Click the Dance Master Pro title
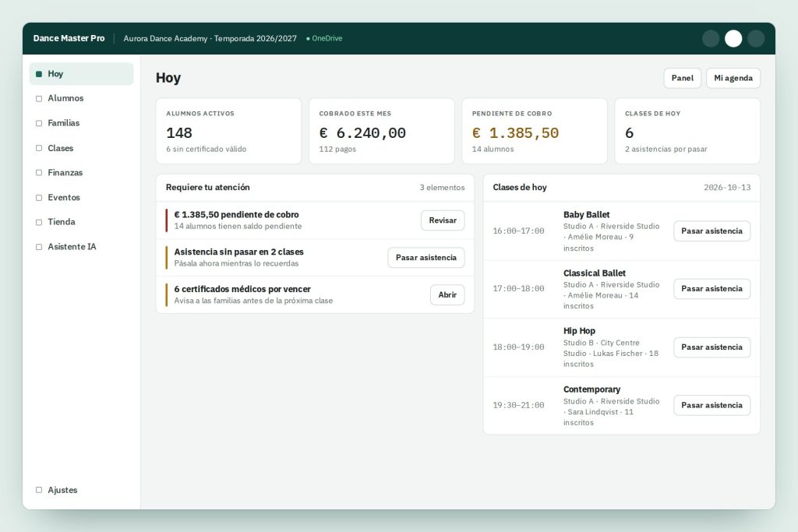This screenshot has height=532, width=798. [69, 38]
